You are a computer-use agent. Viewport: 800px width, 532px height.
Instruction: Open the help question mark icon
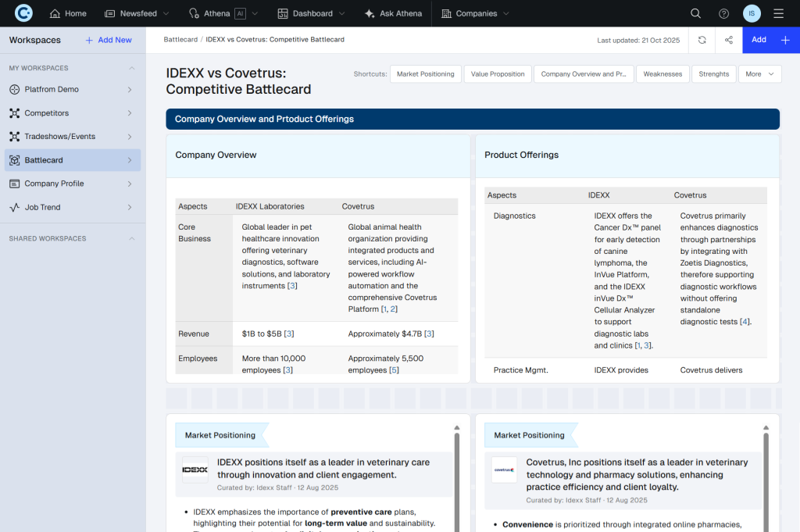pos(723,13)
